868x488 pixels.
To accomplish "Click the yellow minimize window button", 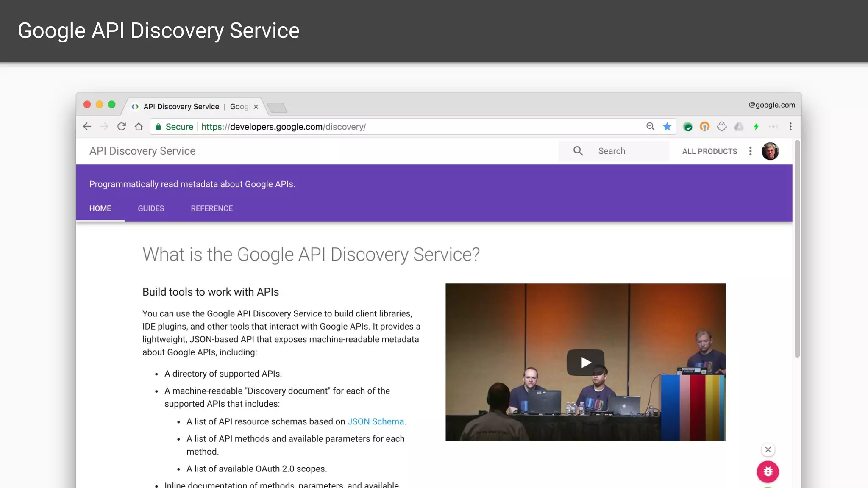I will click(x=100, y=105).
